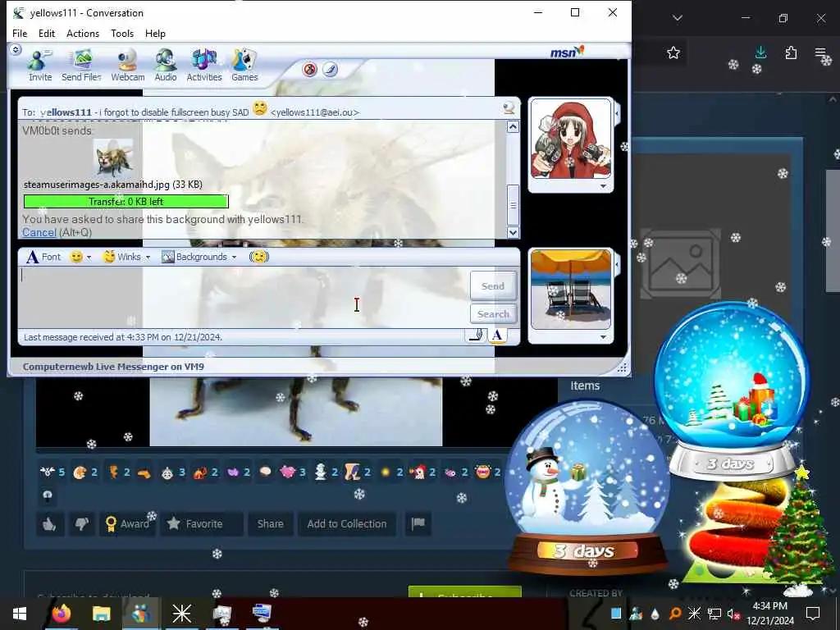The image size is (840, 630).
Task: Click the contact card icon beside the address
Action: [509, 107]
